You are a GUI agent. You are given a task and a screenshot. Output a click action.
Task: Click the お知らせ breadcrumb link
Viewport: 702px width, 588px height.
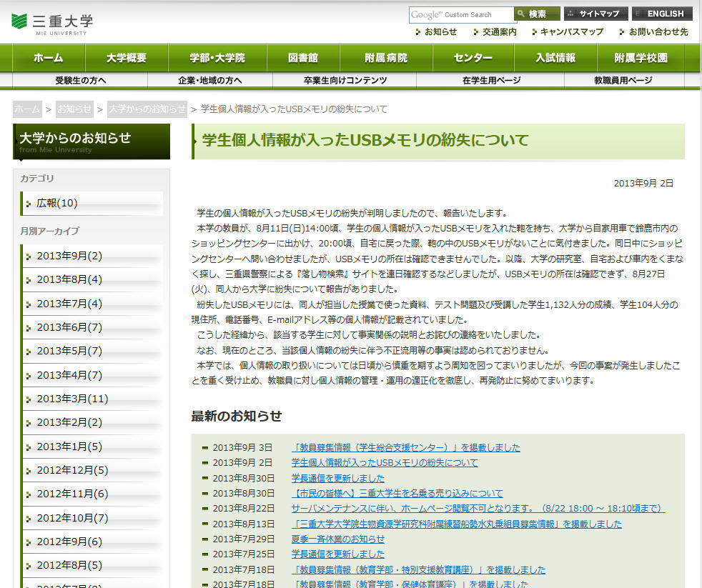pyautogui.click(x=74, y=109)
